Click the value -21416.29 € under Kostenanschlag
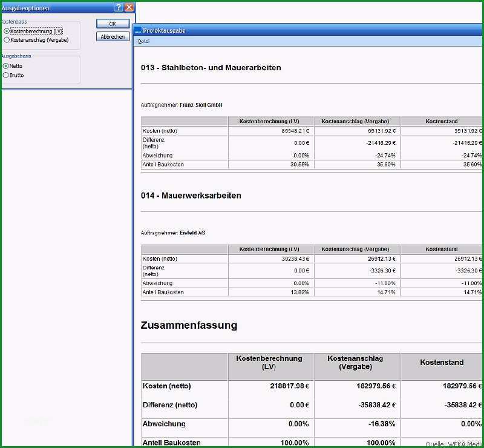484x448 pixels. (381, 143)
